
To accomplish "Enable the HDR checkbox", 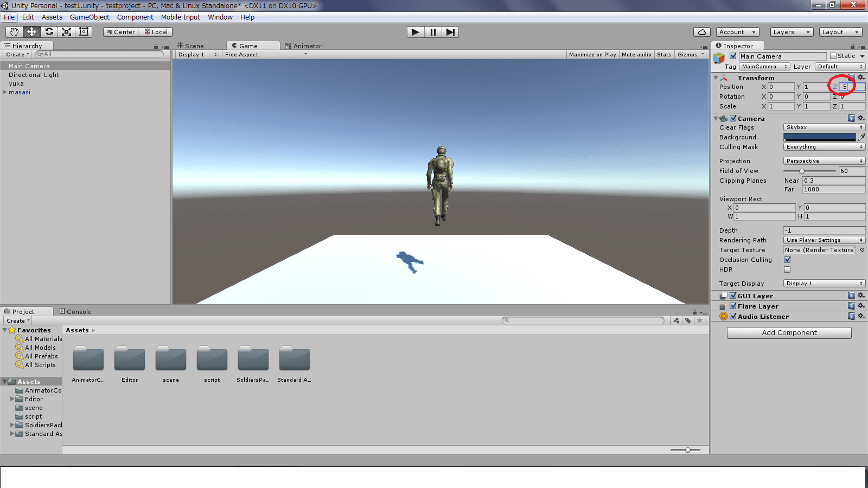I will point(787,269).
